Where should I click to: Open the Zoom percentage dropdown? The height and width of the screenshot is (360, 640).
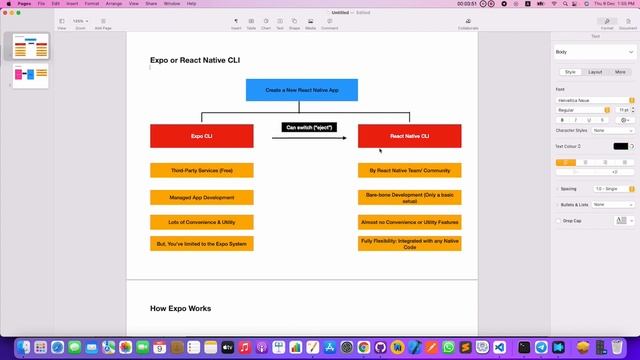[80, 21]
